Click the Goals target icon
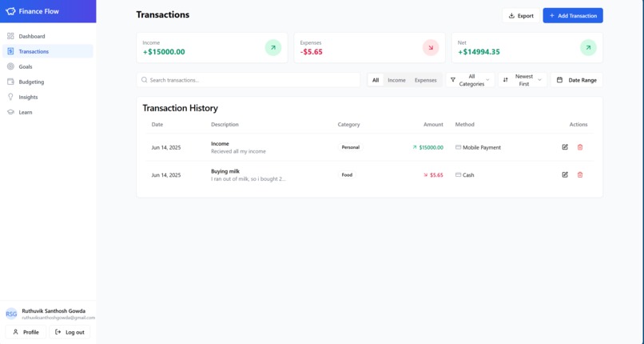This screenshot has height=344, width=644. [10, 66]
